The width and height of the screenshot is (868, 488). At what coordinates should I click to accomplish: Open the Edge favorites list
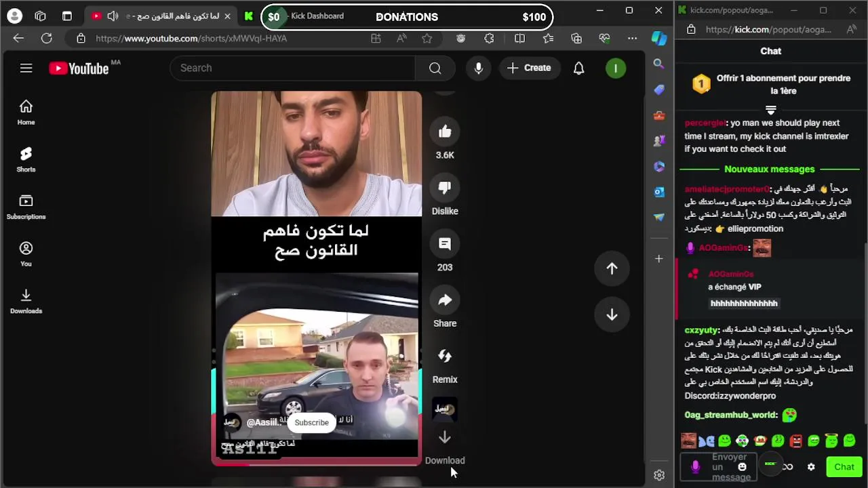pos(548,39)
